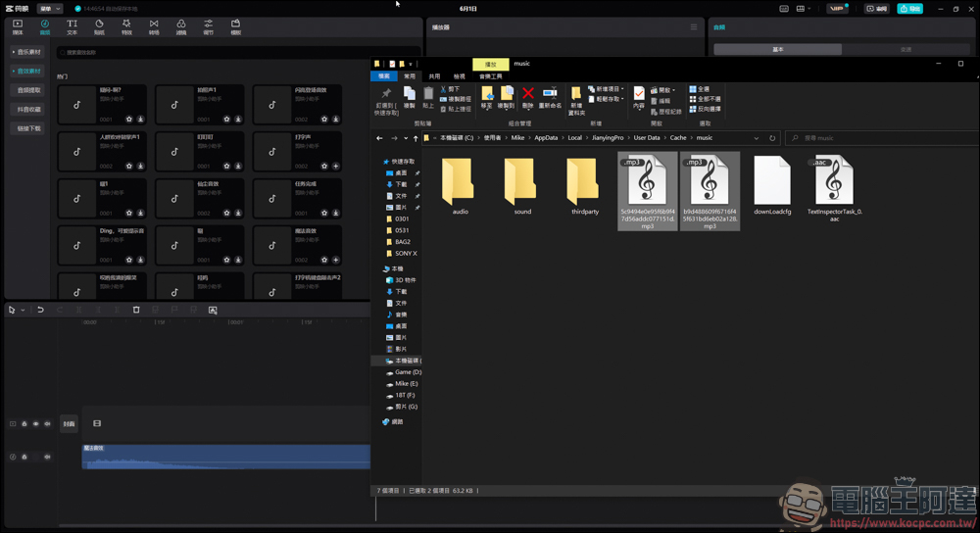Click the 转场 (Transition) icon
This screenshot has height=533, width=980.
tap(154, 26)
